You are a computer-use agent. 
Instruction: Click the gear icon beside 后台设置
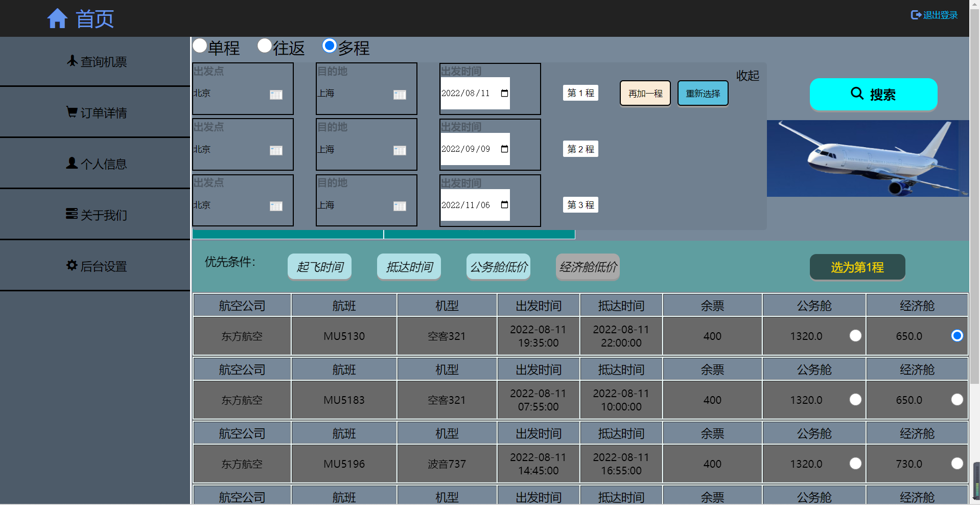point(72,265)
